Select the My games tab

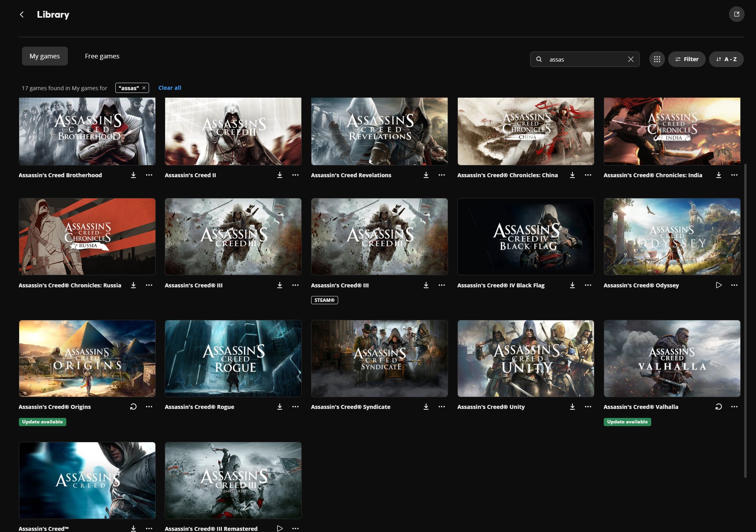point(45,56)
